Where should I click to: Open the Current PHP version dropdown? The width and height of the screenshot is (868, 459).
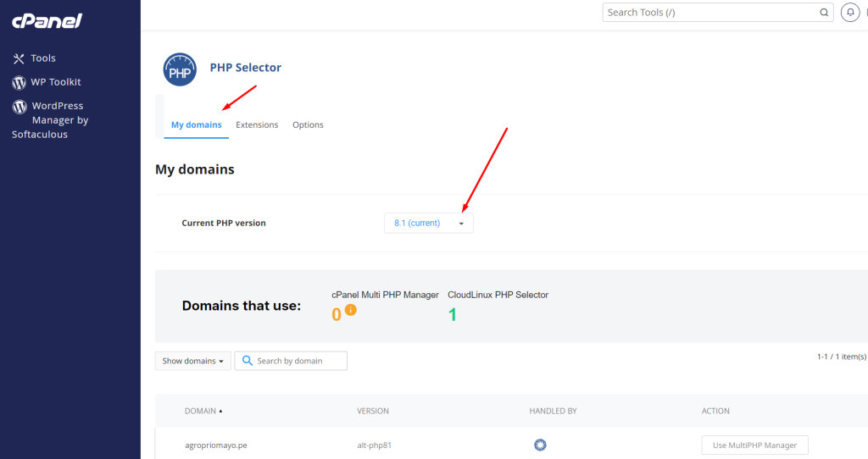(428, 223)
